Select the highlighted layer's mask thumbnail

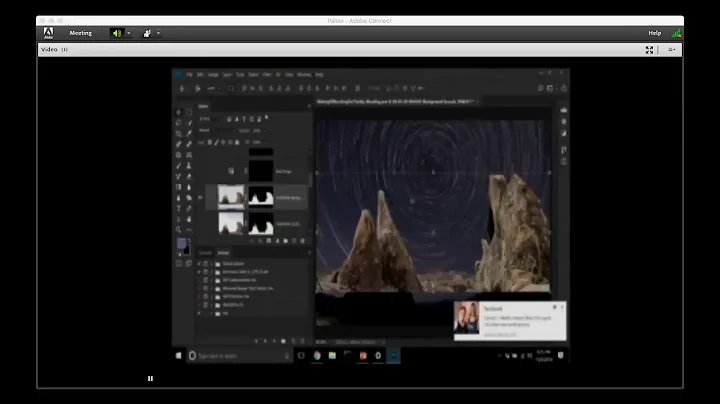(x=261, y=197)
